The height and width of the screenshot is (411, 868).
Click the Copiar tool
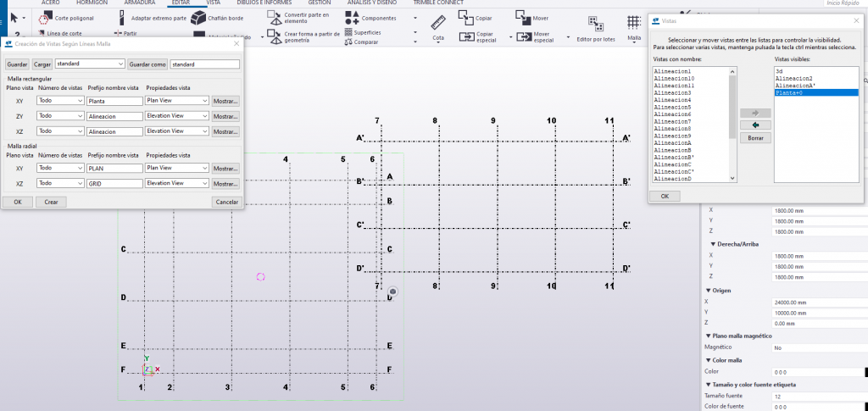tap(475, 19)
